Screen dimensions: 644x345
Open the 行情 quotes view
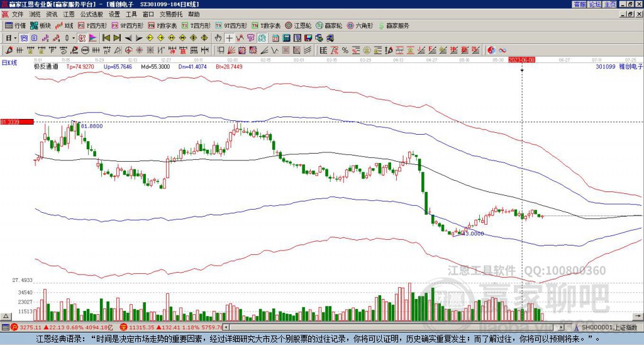16,25
